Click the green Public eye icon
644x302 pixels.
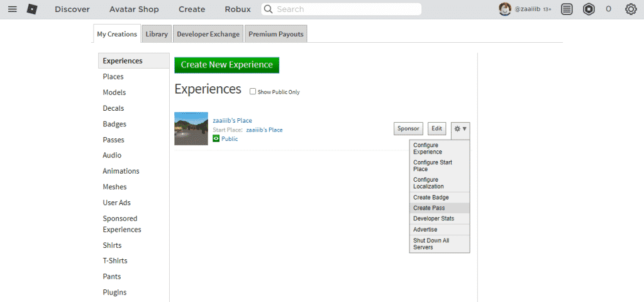[x=216, y=139]
